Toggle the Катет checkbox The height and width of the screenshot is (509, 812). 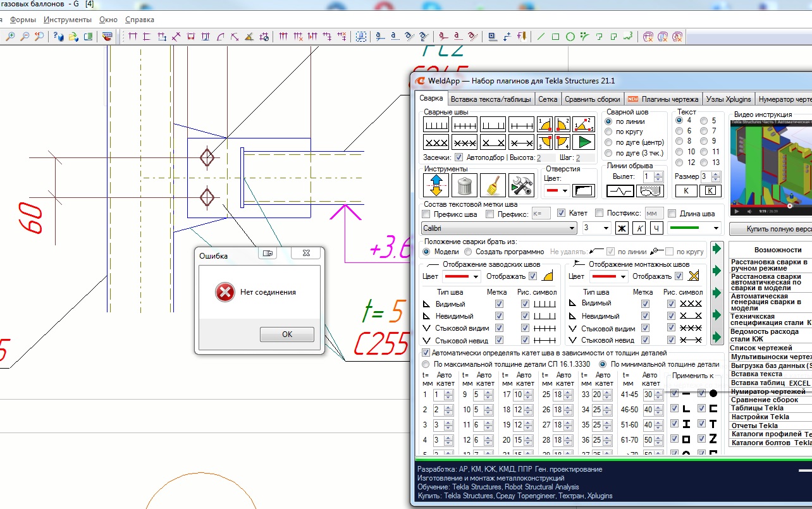point(561,214)
